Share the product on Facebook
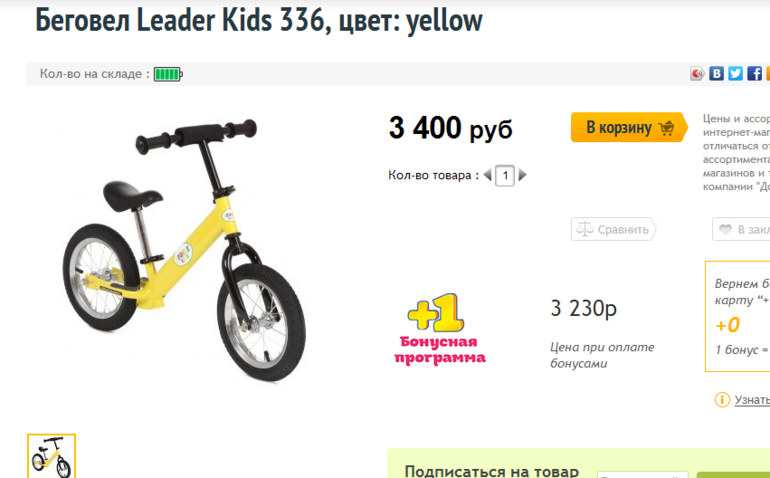Screen dimensions: 770x478 coord(755,74)
